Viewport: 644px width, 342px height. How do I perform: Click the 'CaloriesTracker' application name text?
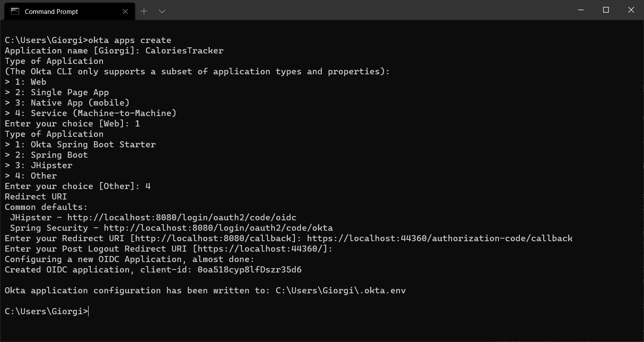[x=184, y=51]
